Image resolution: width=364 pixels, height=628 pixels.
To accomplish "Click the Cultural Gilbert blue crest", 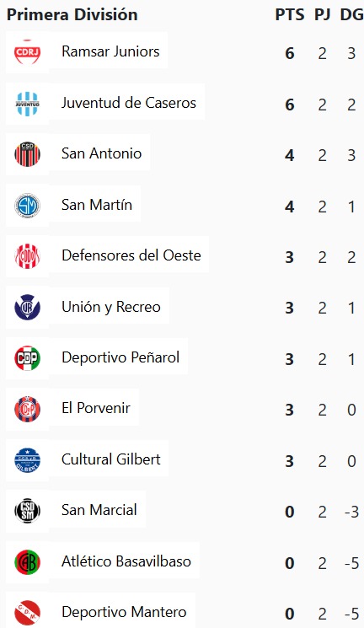I will pos(27,459).
